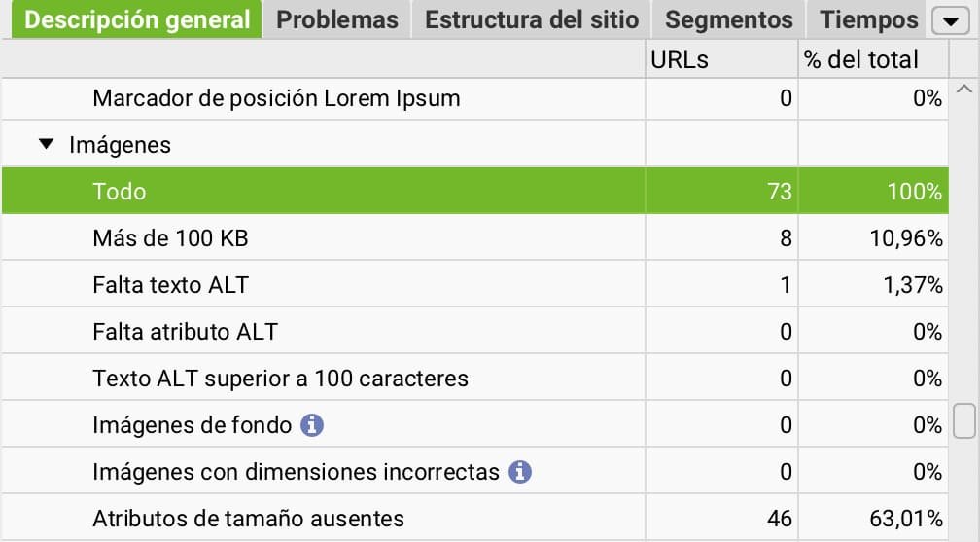
Task: Click info icon beside Imágenes de fondo
Action: [312, 425]
